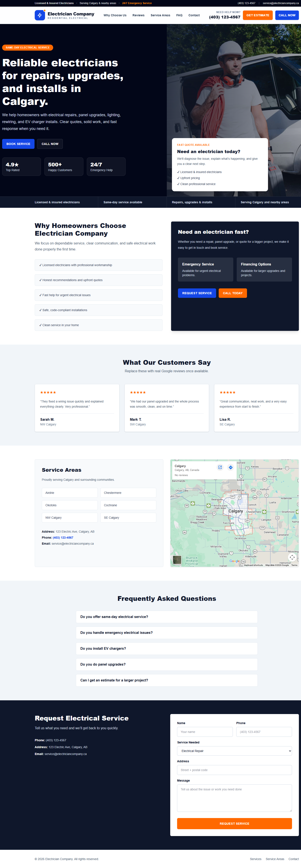301x868 pixels.
Task: Click the map directions arrow icon
Action: pos(230,467)
